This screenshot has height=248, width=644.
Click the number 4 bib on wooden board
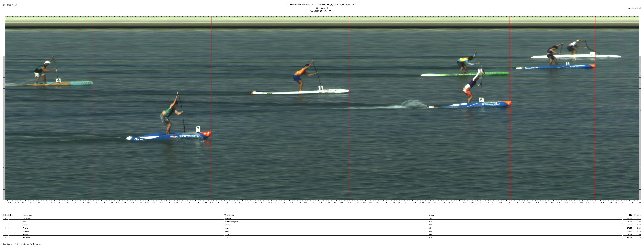(x=58, y=80)
